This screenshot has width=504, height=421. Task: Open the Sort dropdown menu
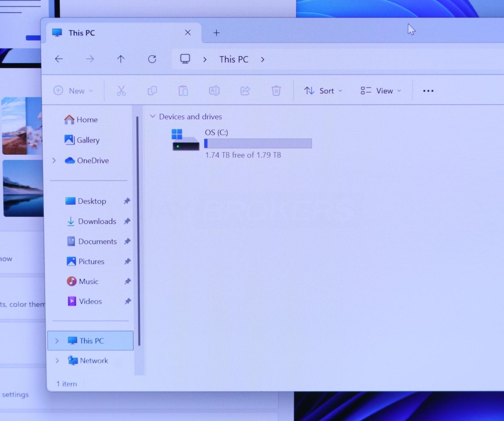pos(323,91)
